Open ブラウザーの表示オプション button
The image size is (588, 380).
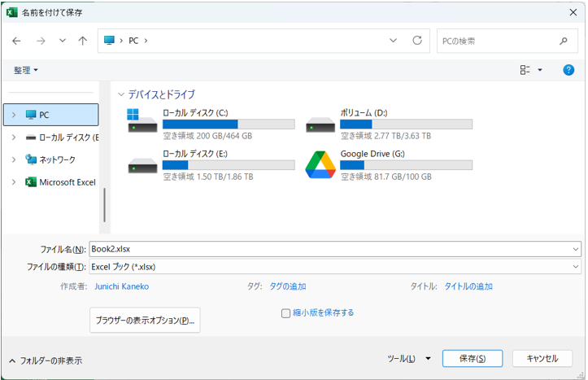coord(145,320)
